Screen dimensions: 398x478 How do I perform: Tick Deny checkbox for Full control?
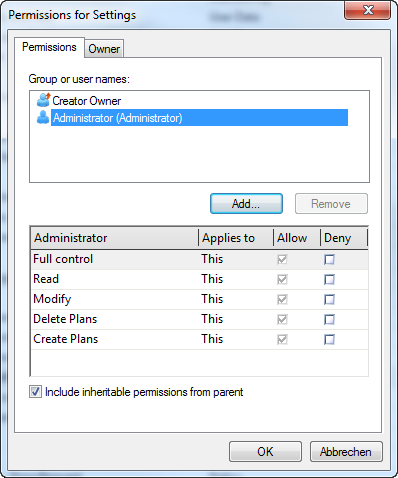coord(329,259)
